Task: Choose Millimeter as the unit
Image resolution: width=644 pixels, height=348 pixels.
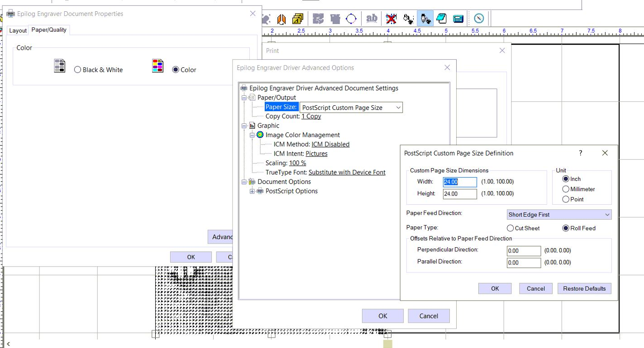Action: [x=566, y=189]
